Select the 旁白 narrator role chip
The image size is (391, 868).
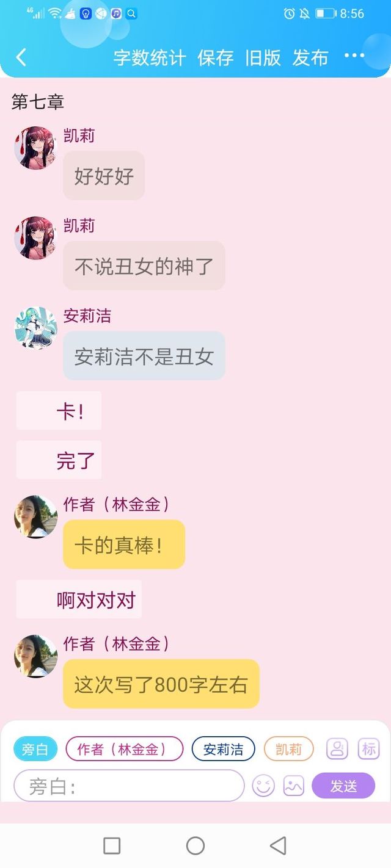tap(35, 749)
